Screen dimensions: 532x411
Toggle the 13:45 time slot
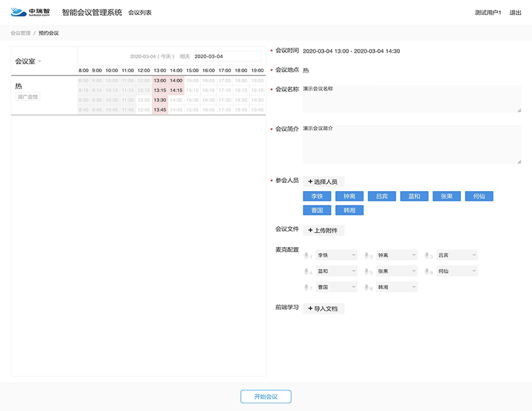(x=160, y=110)
